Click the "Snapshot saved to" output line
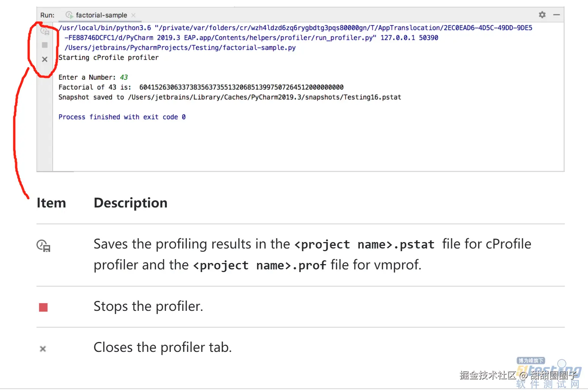 pos(229,97)
